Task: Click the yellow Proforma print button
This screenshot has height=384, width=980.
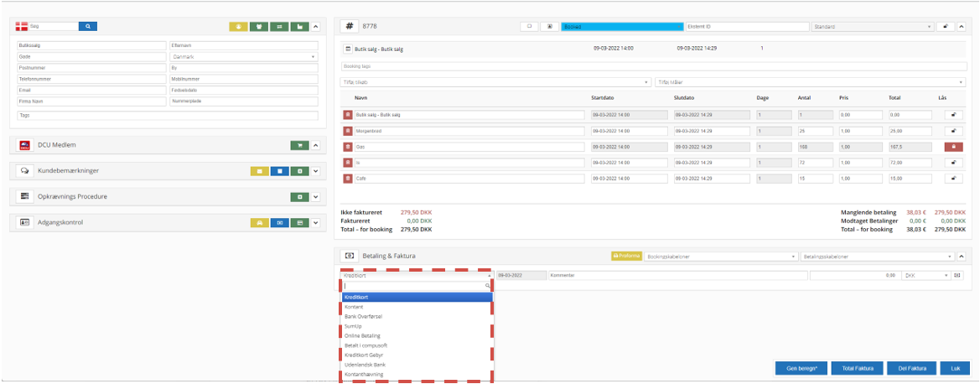Action: (x=626, y=256)
